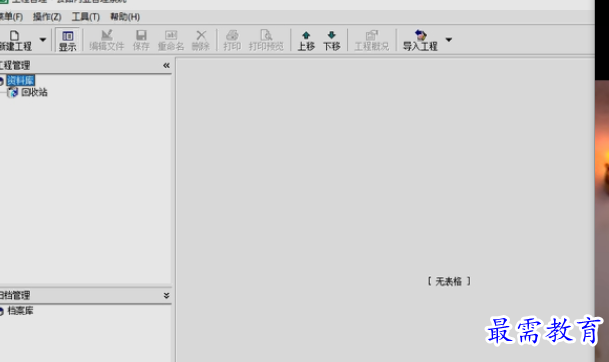Move item down with 下移
This screenshot has width=609, height=362.
(x=332, y=40)
